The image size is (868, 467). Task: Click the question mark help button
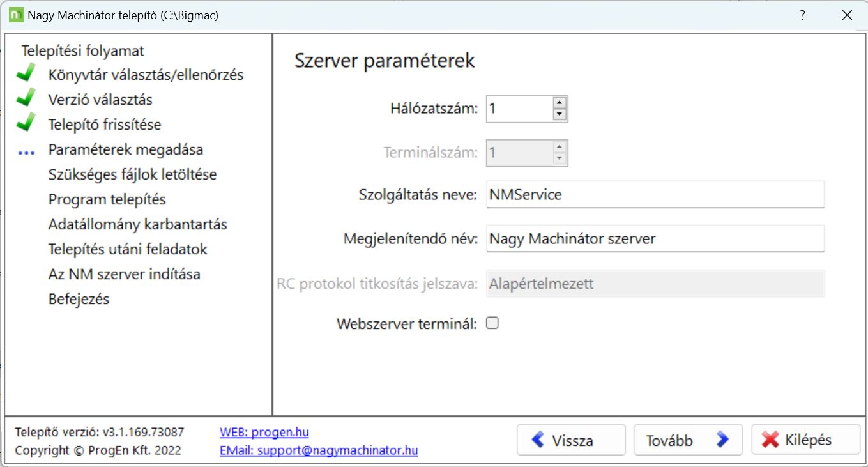pos(802,15)
